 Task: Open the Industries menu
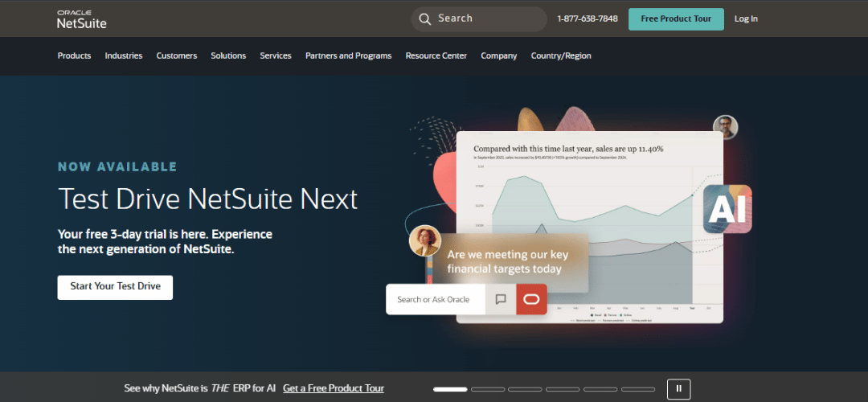pos(124,56)
